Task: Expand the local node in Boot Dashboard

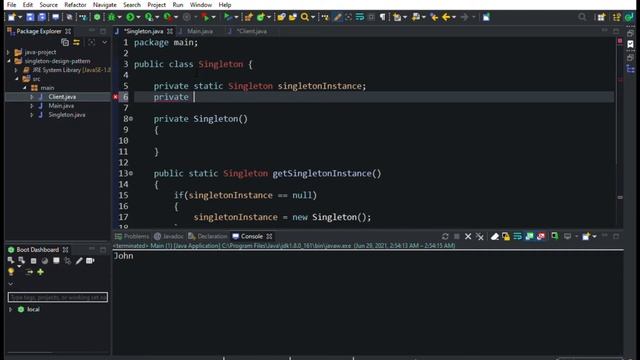Action: pos(10,309)
